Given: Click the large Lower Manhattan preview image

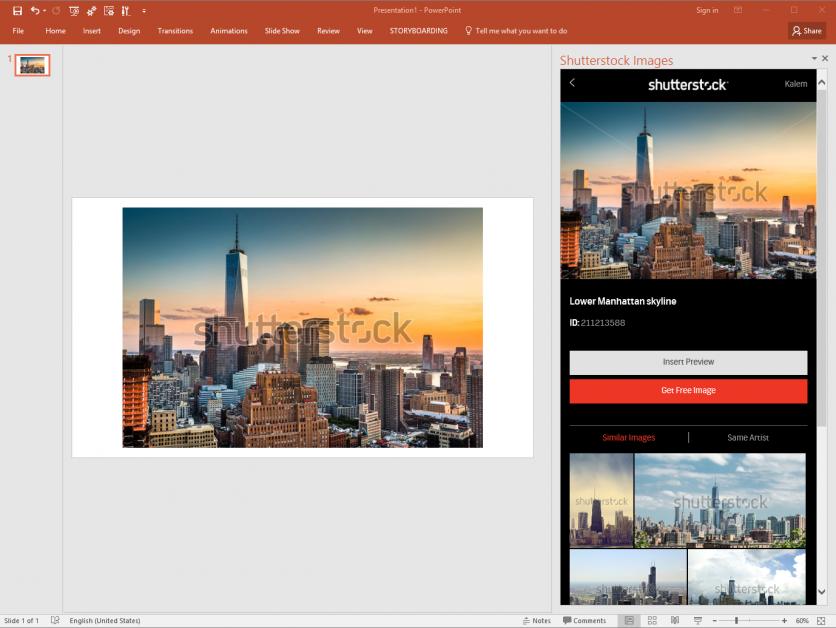Looking at the screenshot, I should (688, 190).
